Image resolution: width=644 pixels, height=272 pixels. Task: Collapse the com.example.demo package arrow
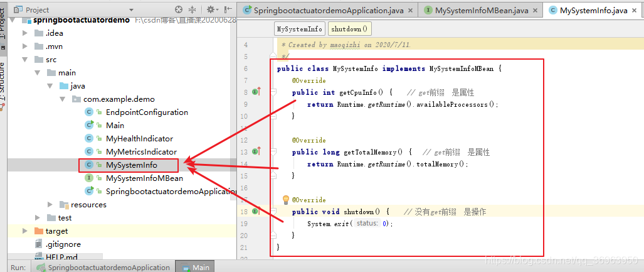[63, 99]
